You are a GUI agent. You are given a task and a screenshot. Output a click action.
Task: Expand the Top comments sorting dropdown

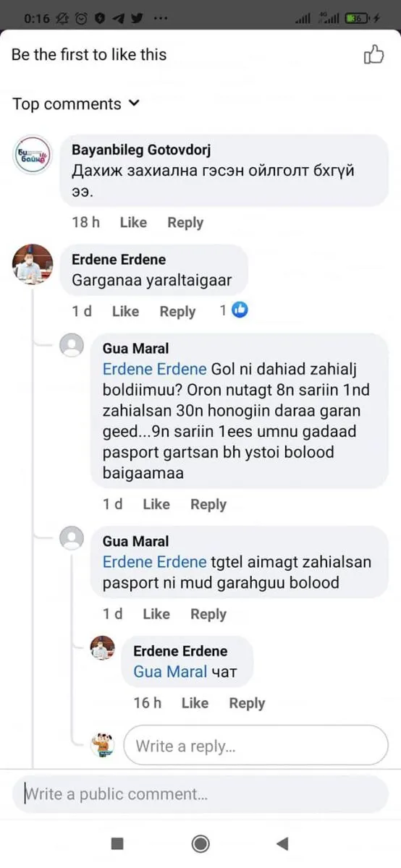pos(75,104)
